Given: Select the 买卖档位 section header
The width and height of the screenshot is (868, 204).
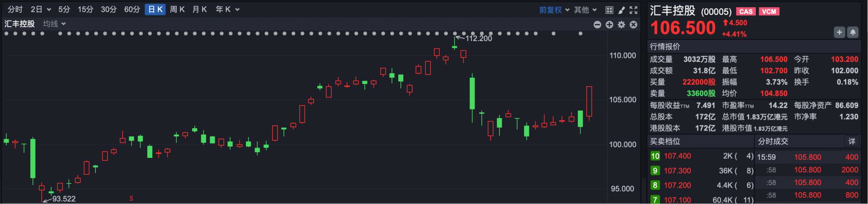Looking at the screenshot, I should 665,141.
